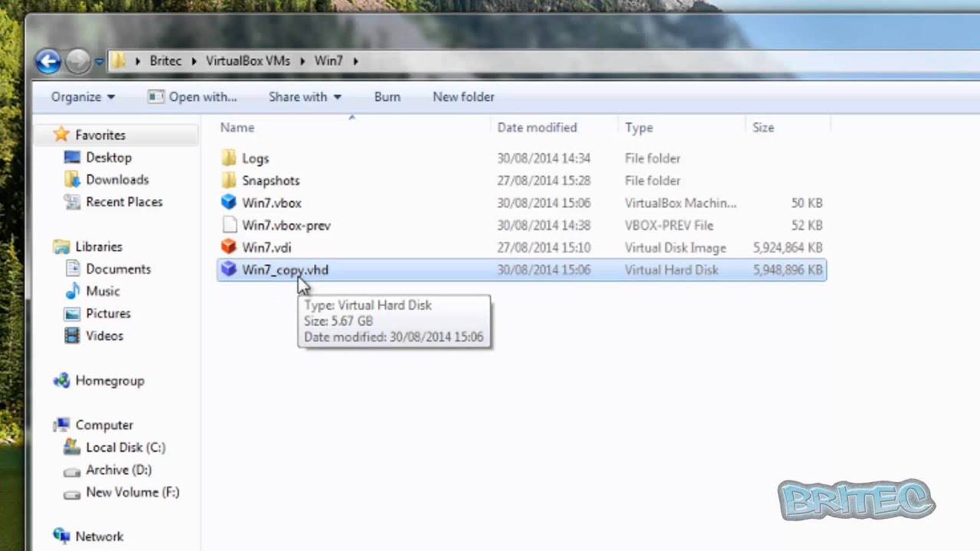
Task: Click the Favorites star icon
Action: tap(61, 135)
